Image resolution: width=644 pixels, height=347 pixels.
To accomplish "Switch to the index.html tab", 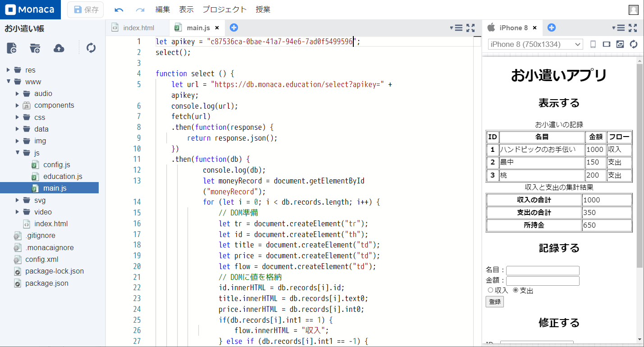I will pos(138,28).
